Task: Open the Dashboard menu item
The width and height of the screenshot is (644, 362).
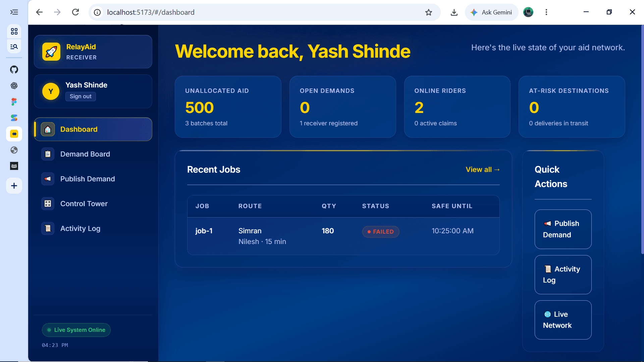Action: 93,129
